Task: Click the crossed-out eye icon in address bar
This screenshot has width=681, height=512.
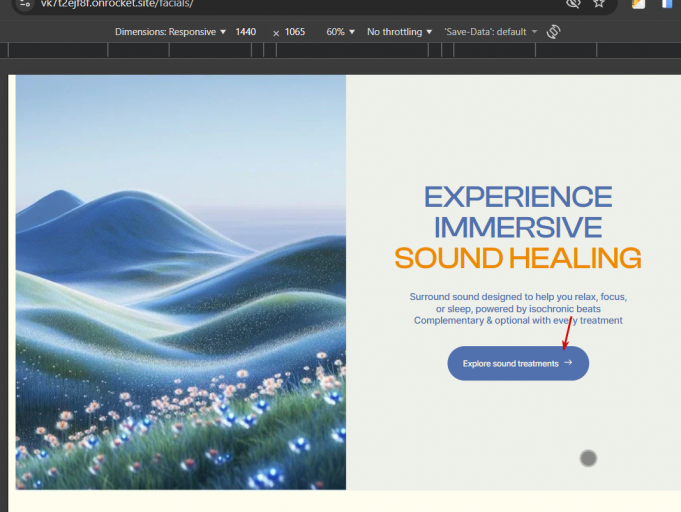Action: pyautogui.click(x=573, y=3)
